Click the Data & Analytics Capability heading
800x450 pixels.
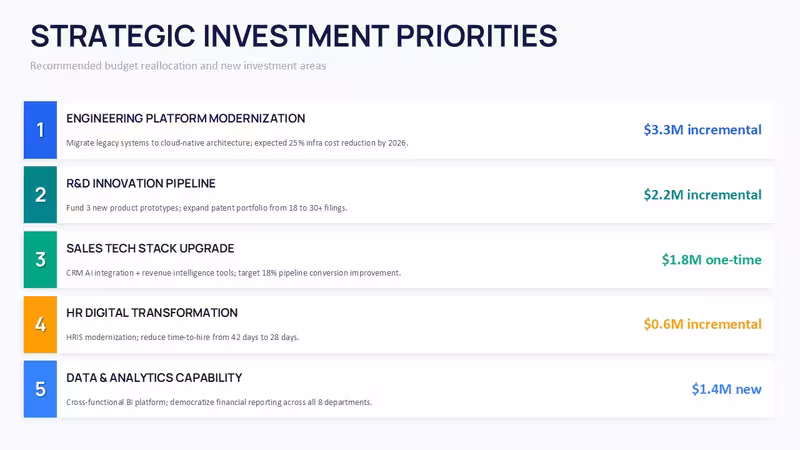pyautogui.click(x=154, y=378)
